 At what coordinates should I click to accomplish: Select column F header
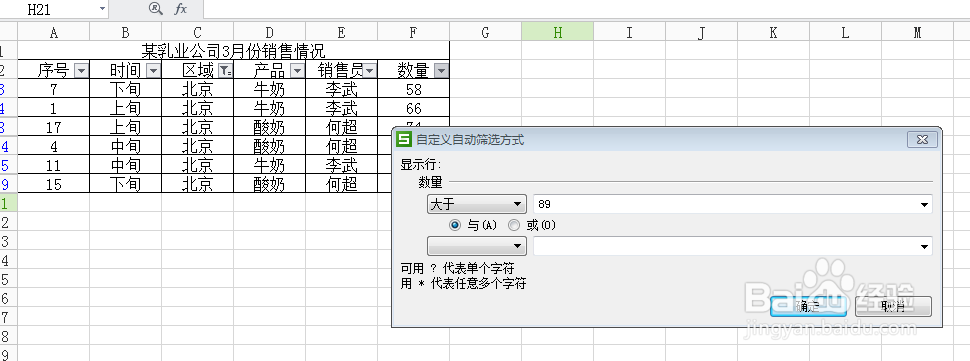[414, 32]
